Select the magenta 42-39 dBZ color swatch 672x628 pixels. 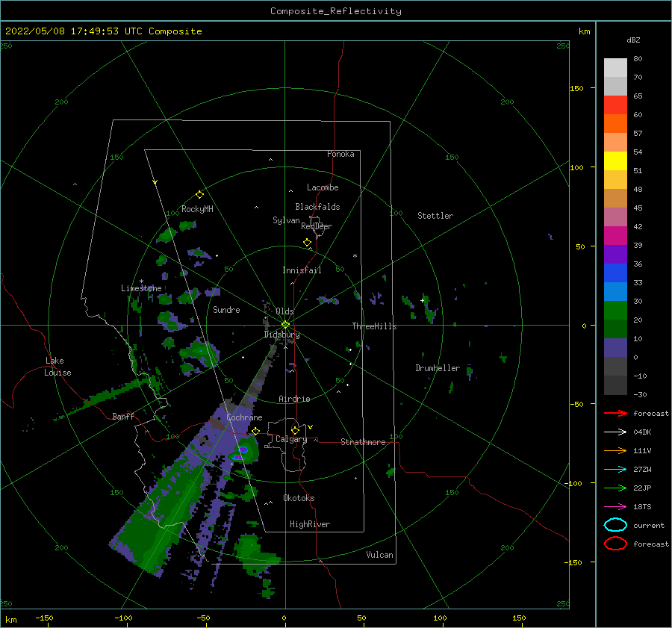(615, 236)
